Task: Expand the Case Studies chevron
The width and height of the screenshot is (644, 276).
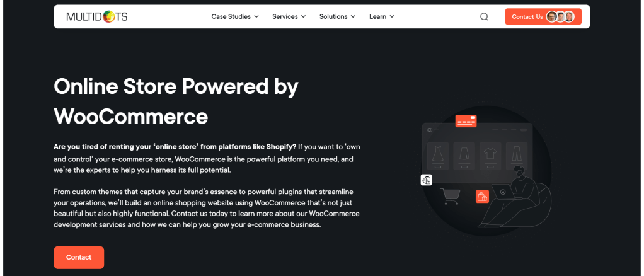Action: point(256,17)
